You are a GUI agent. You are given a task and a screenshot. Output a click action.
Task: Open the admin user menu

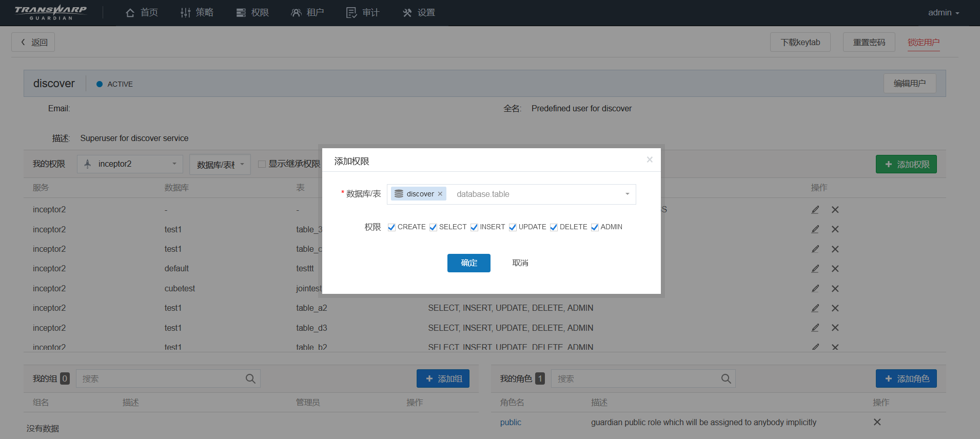click(943, 13)
